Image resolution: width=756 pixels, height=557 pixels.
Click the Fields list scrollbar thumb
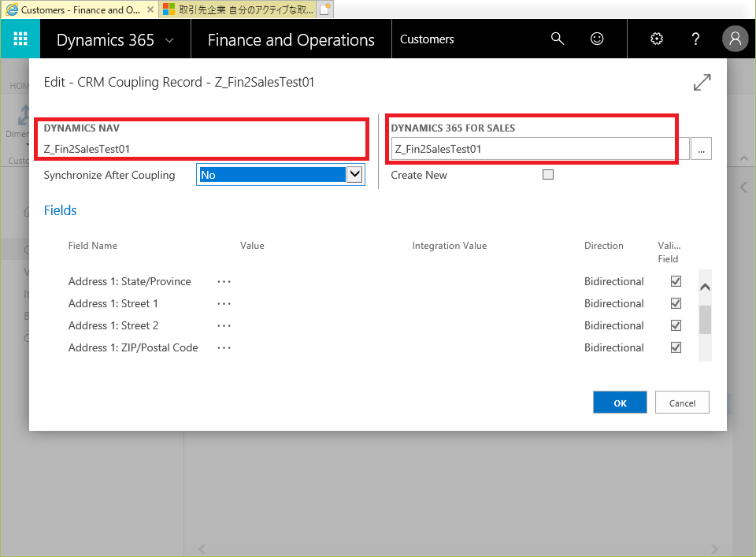(705, 319)
